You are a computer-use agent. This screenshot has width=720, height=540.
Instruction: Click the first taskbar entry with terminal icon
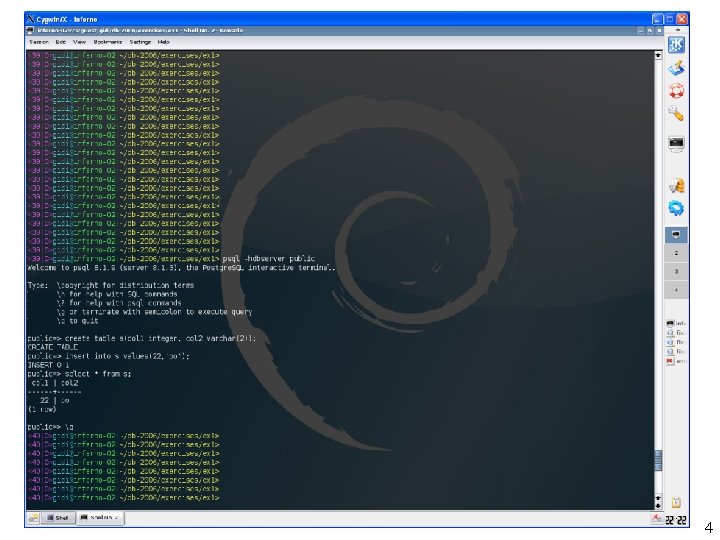tap(675, 323)
